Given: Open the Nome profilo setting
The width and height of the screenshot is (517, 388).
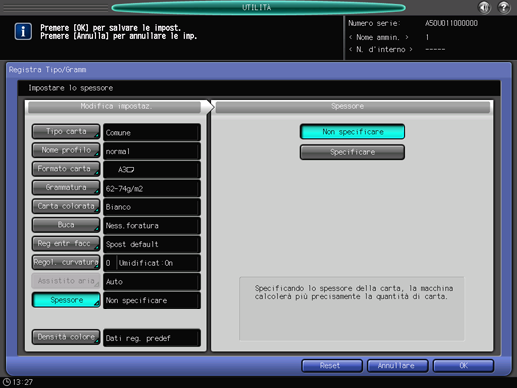Looking at the screenshot, I should [x=66, y=150].
